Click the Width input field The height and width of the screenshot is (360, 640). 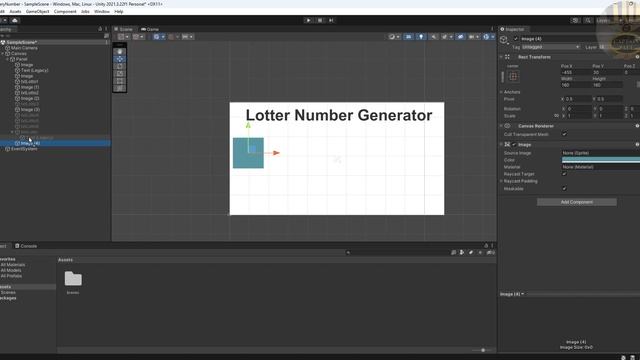click(576, 85)
